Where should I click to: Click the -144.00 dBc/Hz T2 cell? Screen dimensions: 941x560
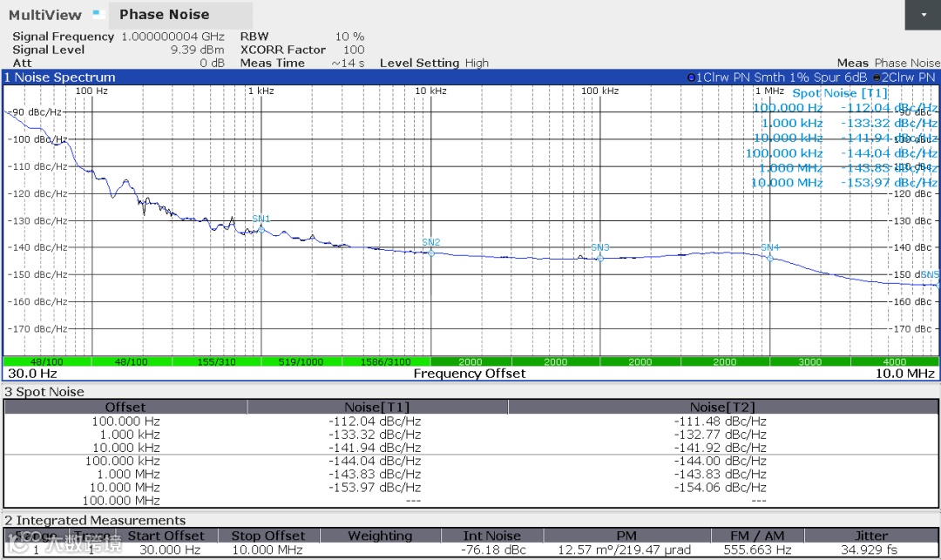[x=721, y=461]
